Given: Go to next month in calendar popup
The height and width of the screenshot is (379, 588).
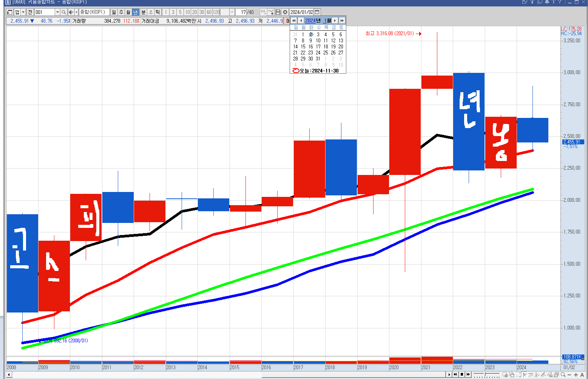Looking at the screenshot, I should pos(335,20).
